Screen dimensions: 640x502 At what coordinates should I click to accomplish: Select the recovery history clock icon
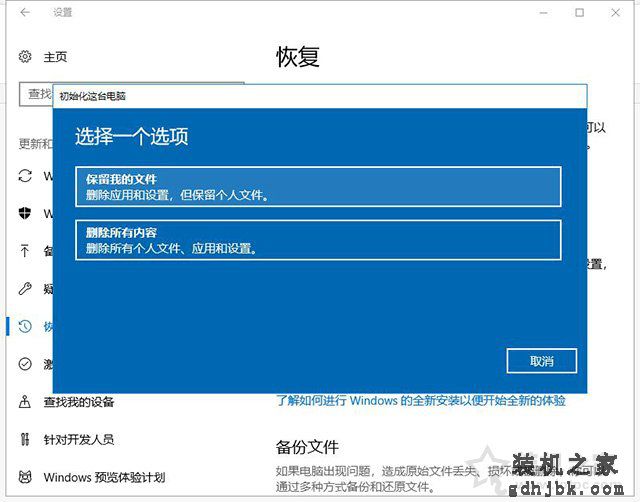25,326
